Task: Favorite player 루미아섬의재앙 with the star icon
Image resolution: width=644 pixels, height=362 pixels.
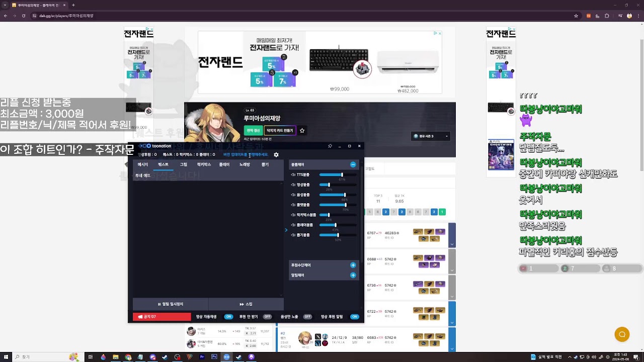Action: tap(302, 130)
